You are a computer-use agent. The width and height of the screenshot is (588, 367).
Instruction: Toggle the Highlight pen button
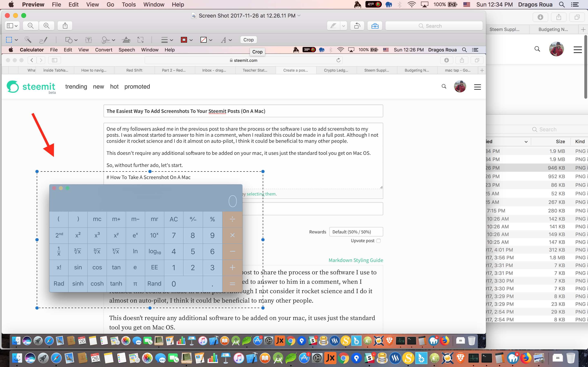coord(333,26)
